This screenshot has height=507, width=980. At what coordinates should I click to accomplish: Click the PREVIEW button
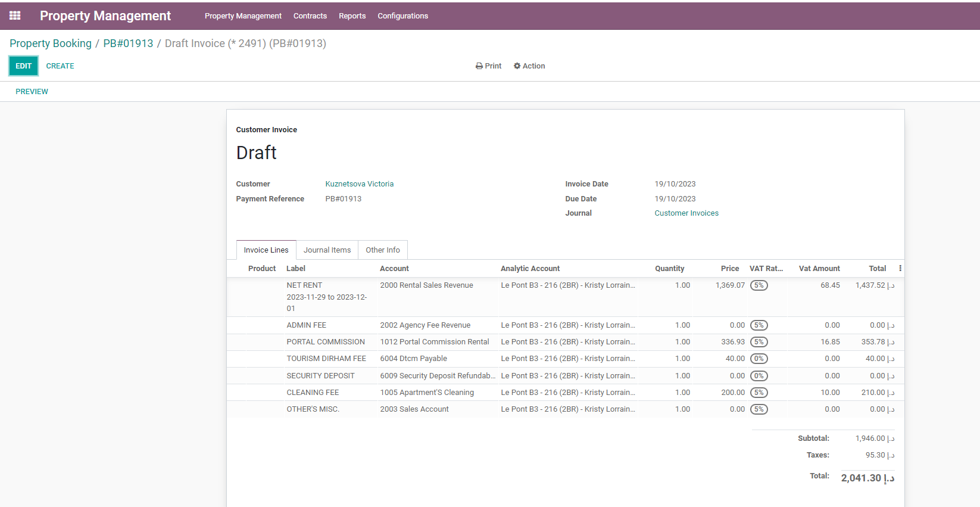(32, 92)
